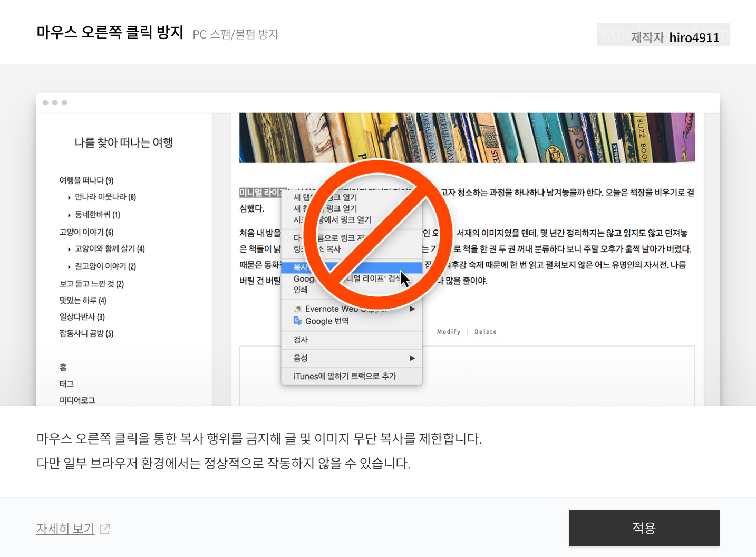Click 미디어로그 in the preview sidebar
The image size is (756, 557).
[x=77, y=400]
